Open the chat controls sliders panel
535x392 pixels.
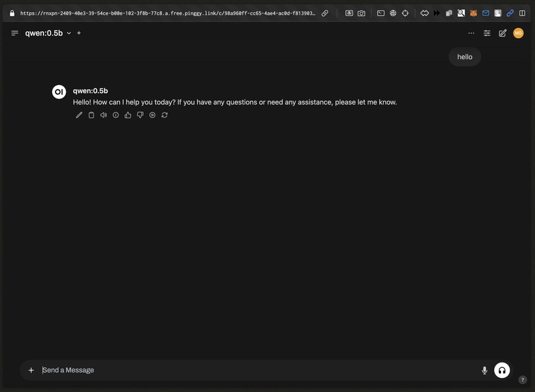(x=487, y=33)
